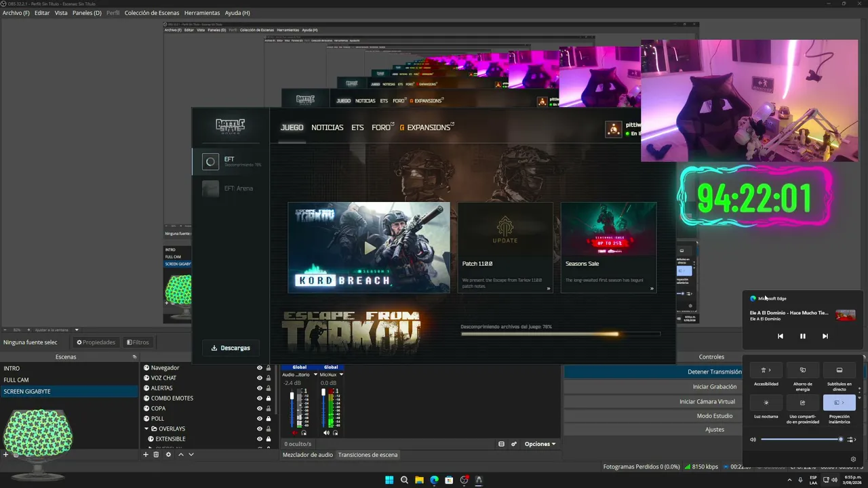This screenshot has height=488, width=868.
Task: Open the Editar menu
Action: 42,13
